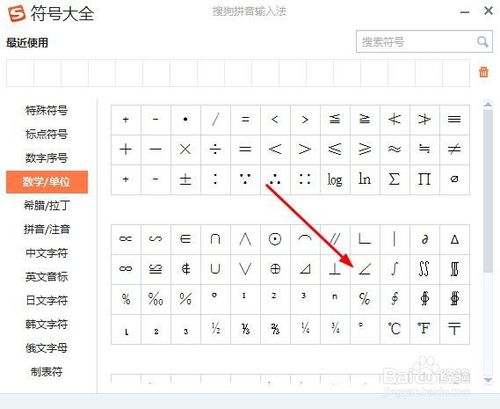Open the 标点符号 category
500x409 pixels.
click(x=47, y=134)
